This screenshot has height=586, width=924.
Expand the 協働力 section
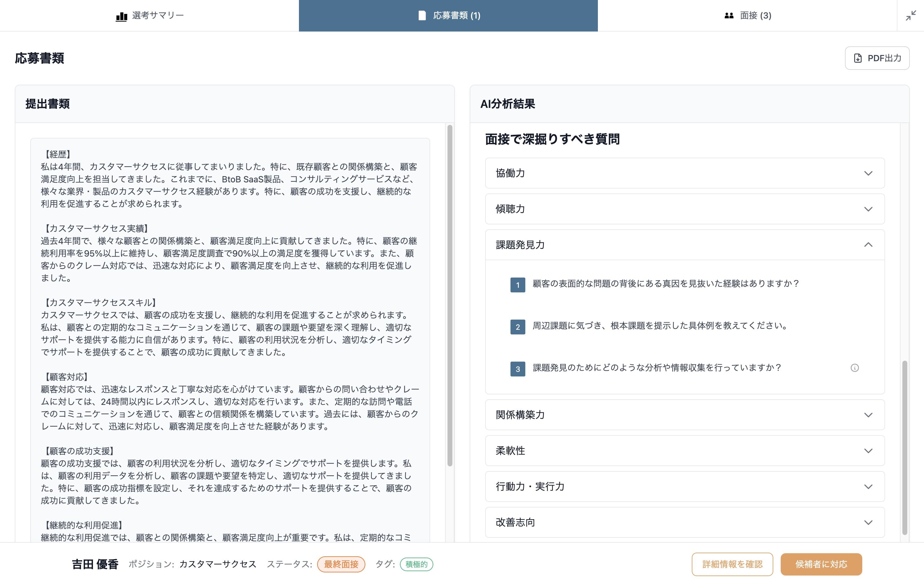tap(685, 173)
